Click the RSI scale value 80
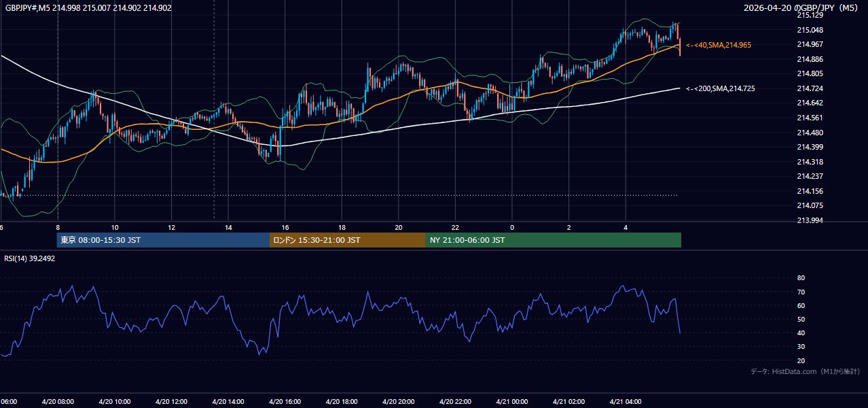The width and height of the screenshot is (868, 408). click(x=801, y=278)
